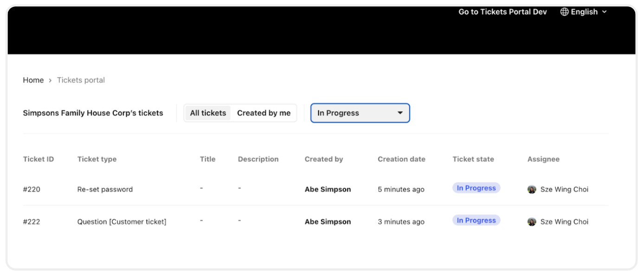Open ticket #220

(32, 190)
